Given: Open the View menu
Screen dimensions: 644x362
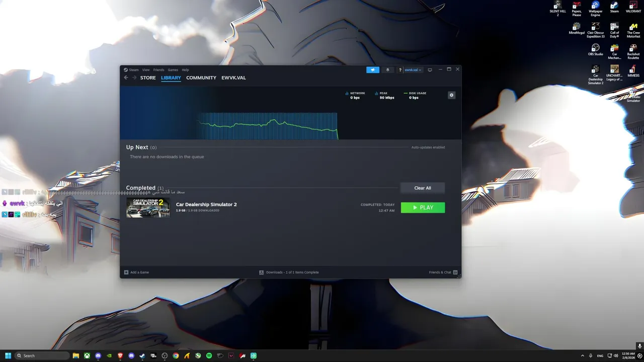Looking at the screenshot, I should pos(146,70).
